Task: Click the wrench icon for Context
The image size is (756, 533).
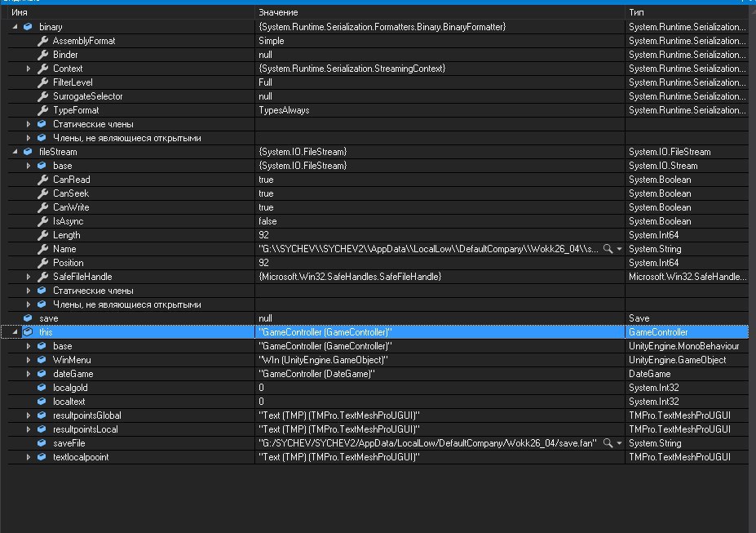Action: click(42, 69)
